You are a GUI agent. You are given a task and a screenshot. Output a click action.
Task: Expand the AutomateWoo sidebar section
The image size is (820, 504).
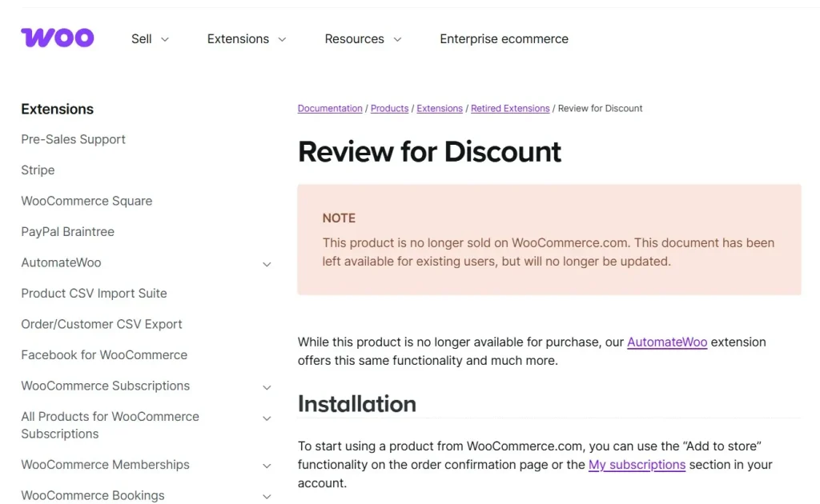click(x=267, y=264)
